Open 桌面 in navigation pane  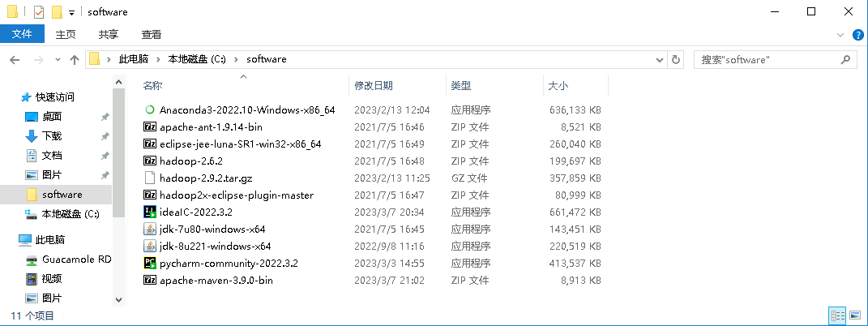52,117
